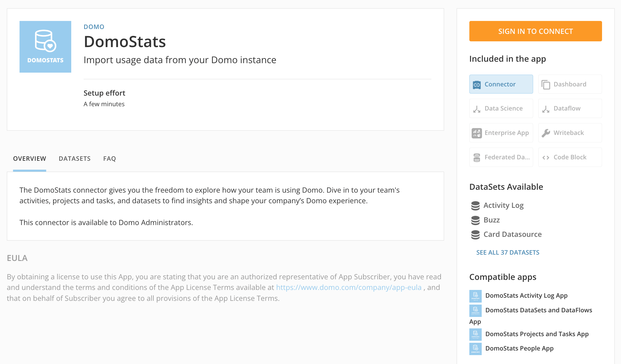The height and width of the screenshot is (364, 621).
Task: Click the DomoStats app logo tile
Action: [45, 47]
